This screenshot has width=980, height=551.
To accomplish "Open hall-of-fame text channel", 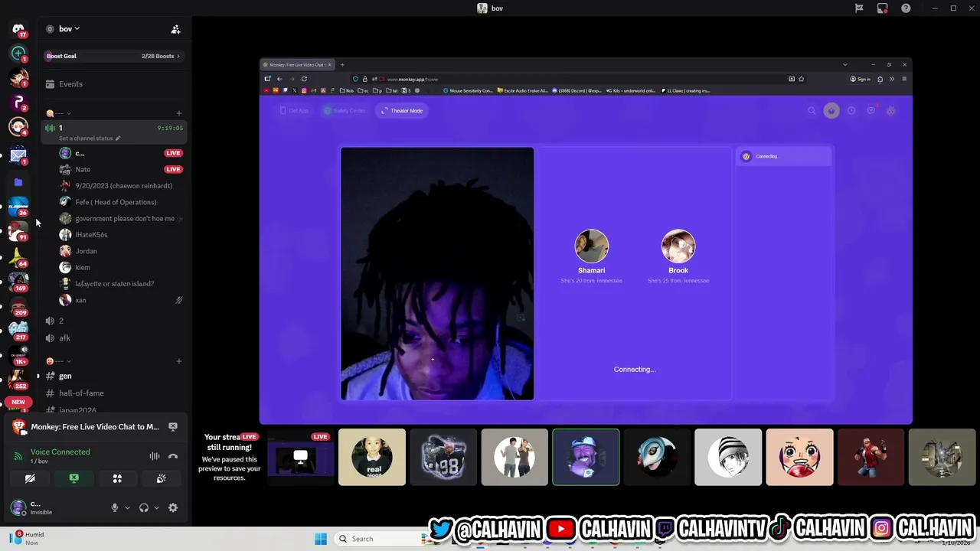I will (x=114, y=393).
